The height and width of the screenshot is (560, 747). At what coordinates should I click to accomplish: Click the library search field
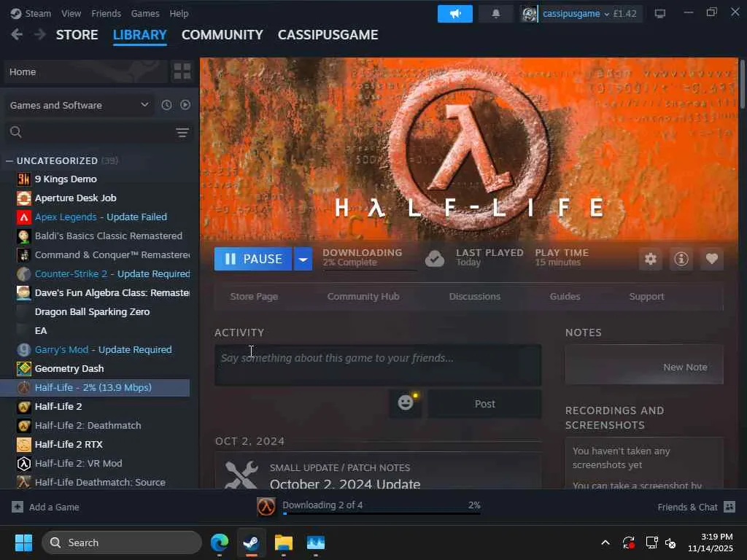click(x=98, y=132)
